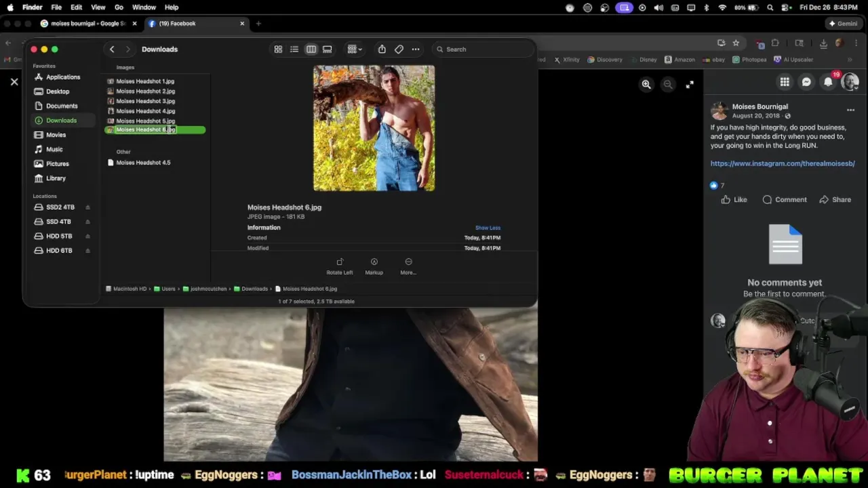This screenshot has width=868, height=488.
Task: Click the menu bar Spotlight search icon
Action: click(770, 7)
